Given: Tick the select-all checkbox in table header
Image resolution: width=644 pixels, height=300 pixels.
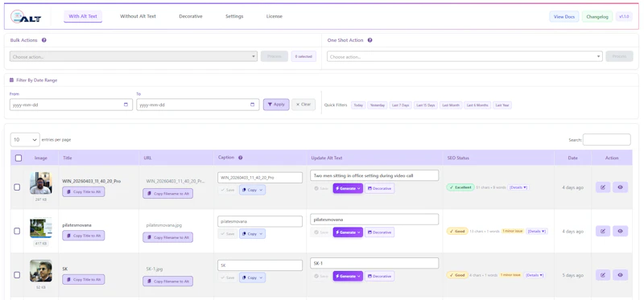Looking at the screenshot, I should 19,158.
